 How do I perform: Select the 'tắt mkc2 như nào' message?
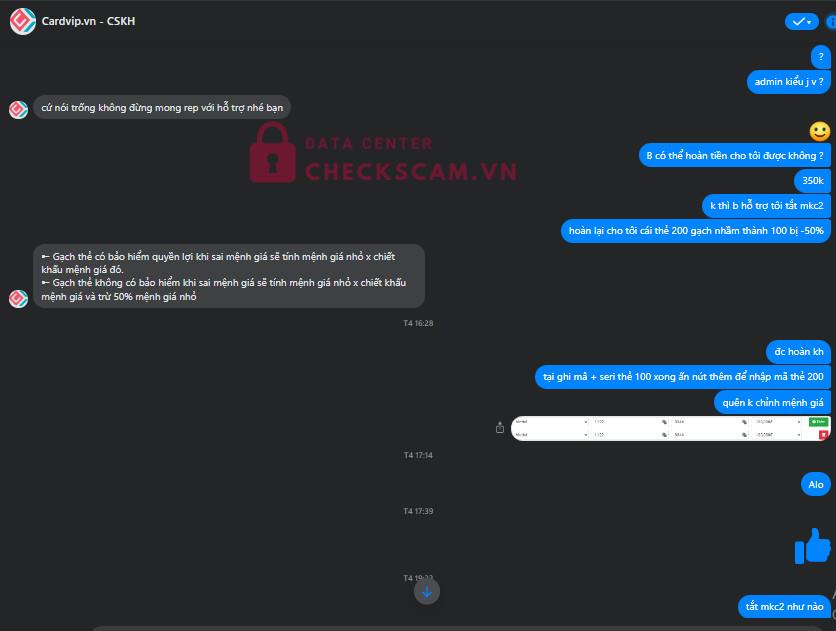784,606
